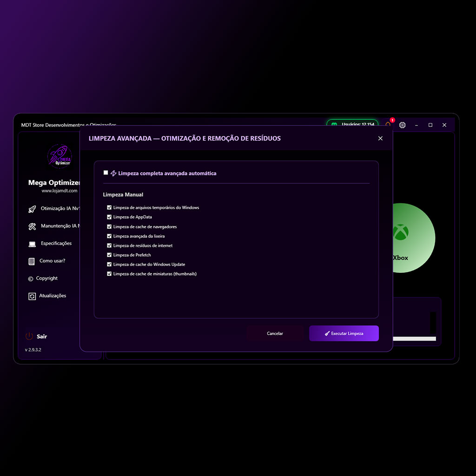476x476 pixels.
Task: Click the copyright symbol icon in sidebar
Action: click(x=31, y=279)
